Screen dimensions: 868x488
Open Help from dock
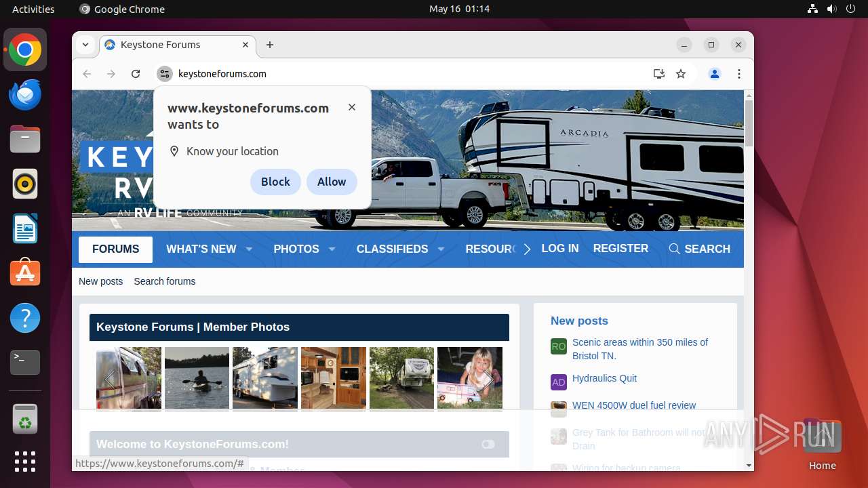point(25,318)
